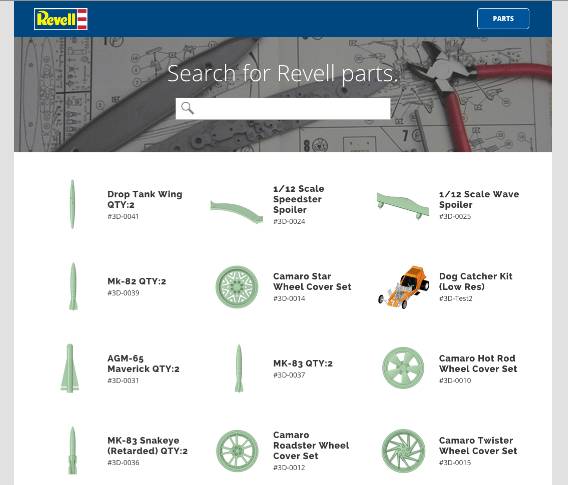This screenshot has height=485, width=568.
Task: Click part number #3D-0041
Action: pyautogui.click(x=123, y=216)
